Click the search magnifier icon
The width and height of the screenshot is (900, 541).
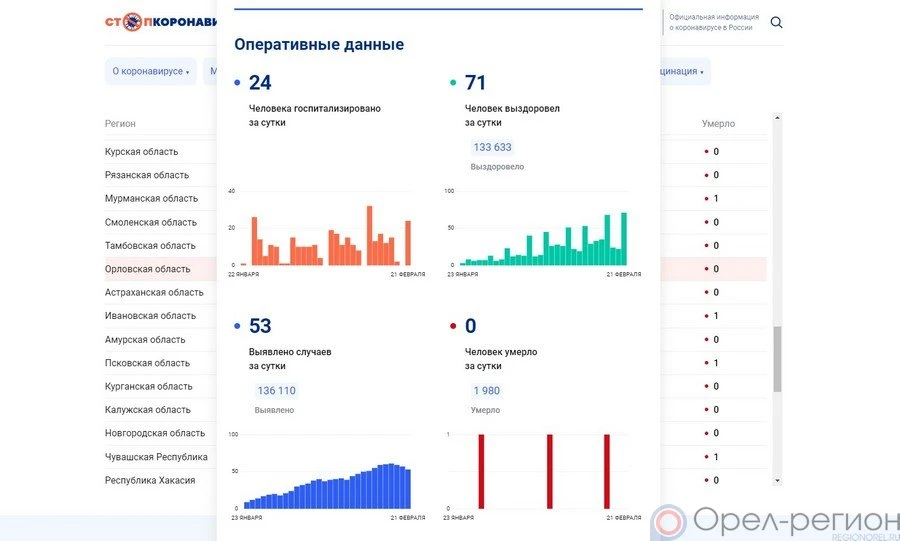click(x=776, y=23)
